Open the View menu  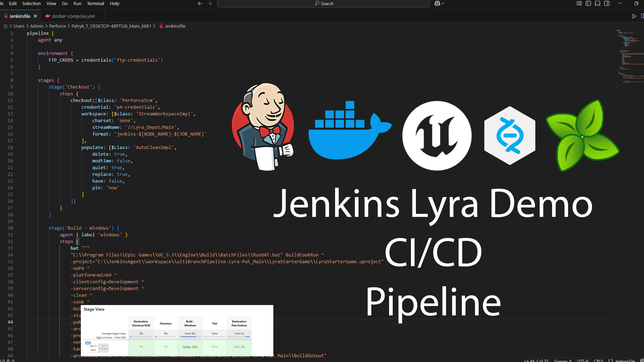[51, 3]
